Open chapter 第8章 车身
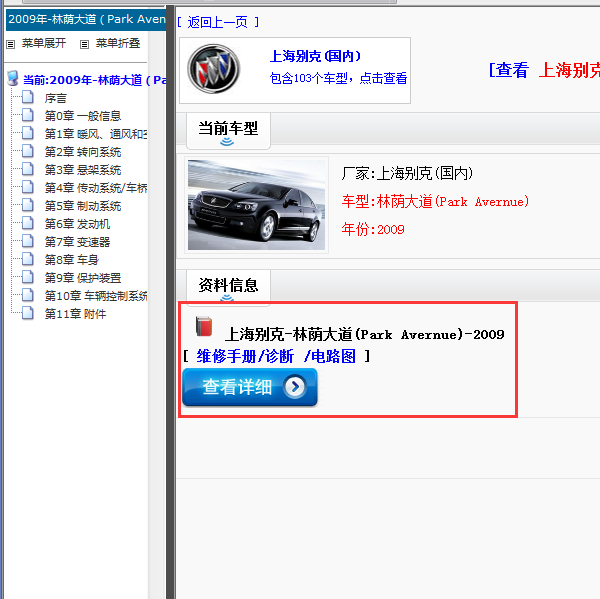Viewport: 600px width, 599px height. click(x=72, y=260)
